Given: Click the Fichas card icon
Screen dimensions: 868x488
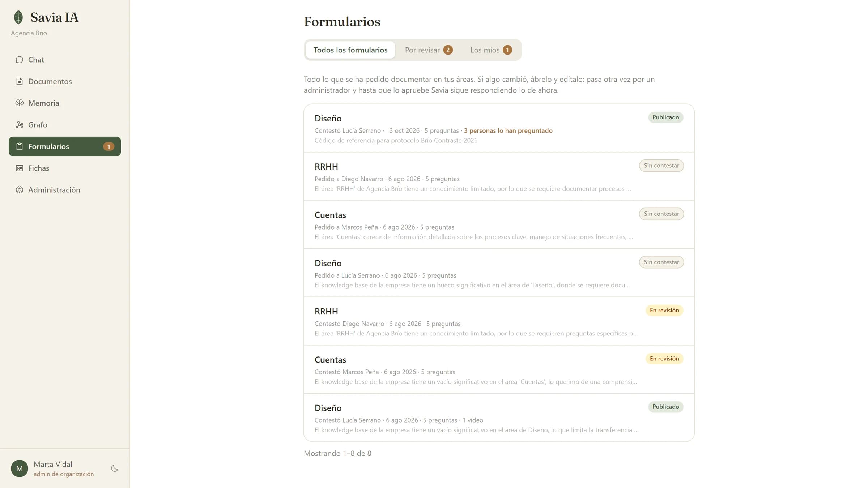Looking at the screenshot, I should click(x=20, y=168).
